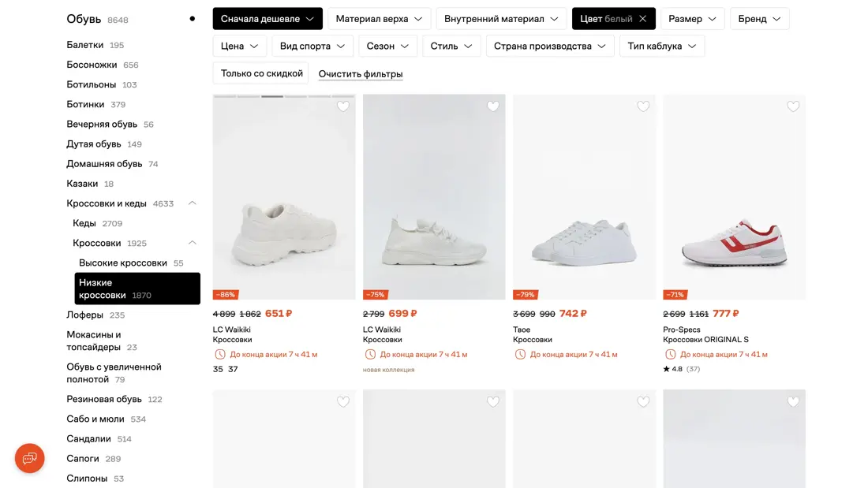The width and height of the screenshot is (868, 488).
Task: Collapse the Кроссовки и кеды category
Action: point(192,203)
